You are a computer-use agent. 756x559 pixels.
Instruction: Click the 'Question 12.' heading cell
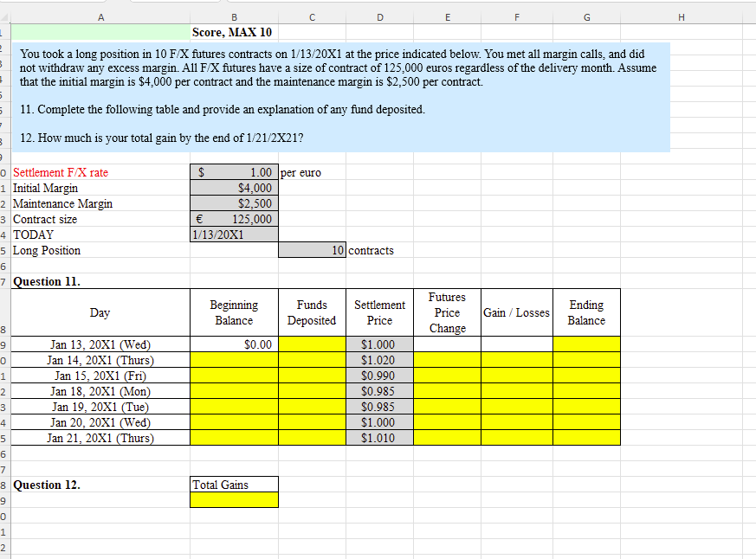(100, 485)
